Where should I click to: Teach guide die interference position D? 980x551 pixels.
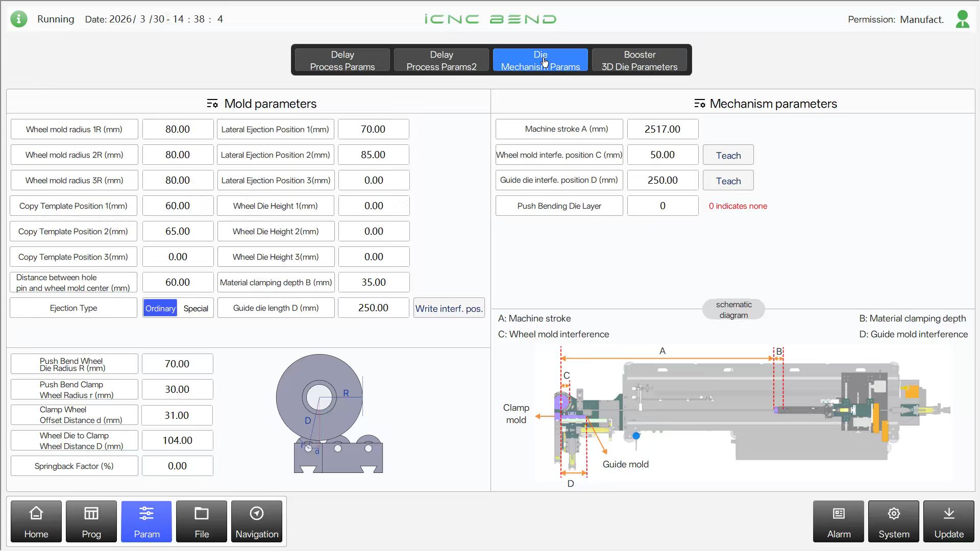(728, 181)
